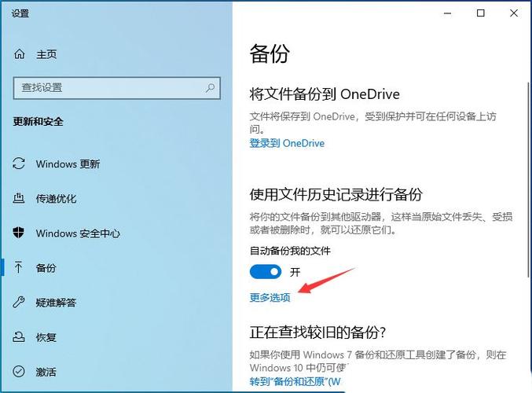Click the Recovery icon

[19, 337]
